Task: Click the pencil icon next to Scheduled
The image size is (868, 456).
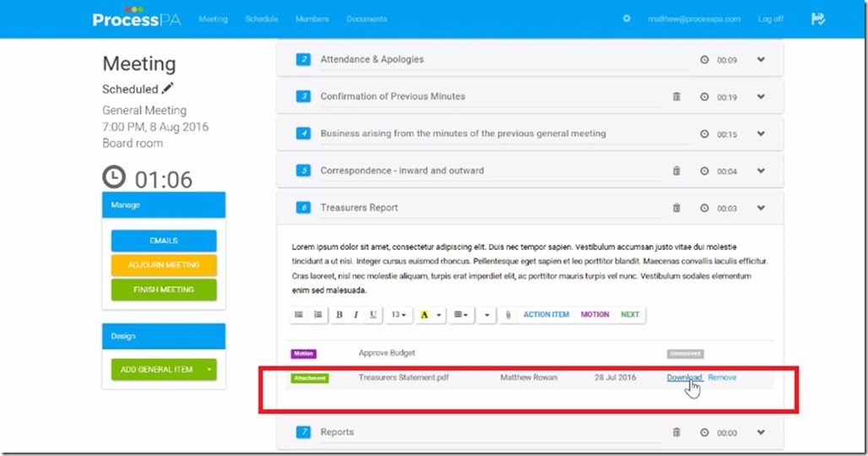Action: [168, 89]
